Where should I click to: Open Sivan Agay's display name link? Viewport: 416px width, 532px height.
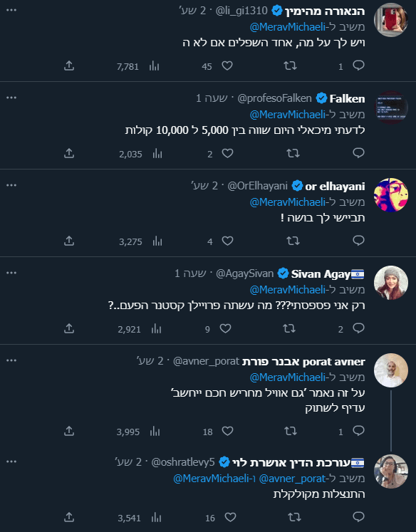coord(321,273)
